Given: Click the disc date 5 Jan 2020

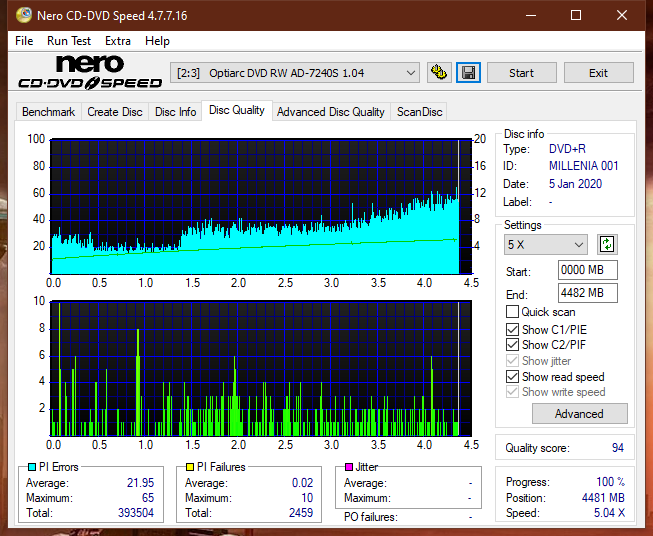Looking at the screenshot, I should (575, 184).
